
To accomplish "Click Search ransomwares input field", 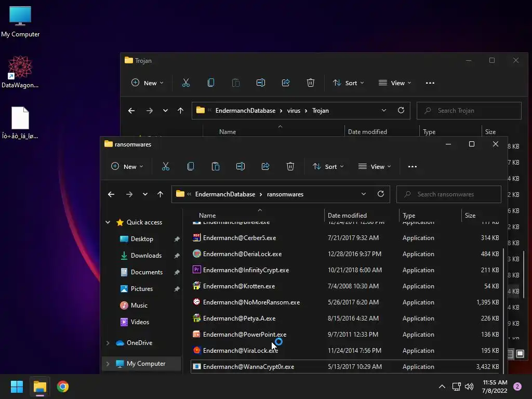I will [448, 194].
